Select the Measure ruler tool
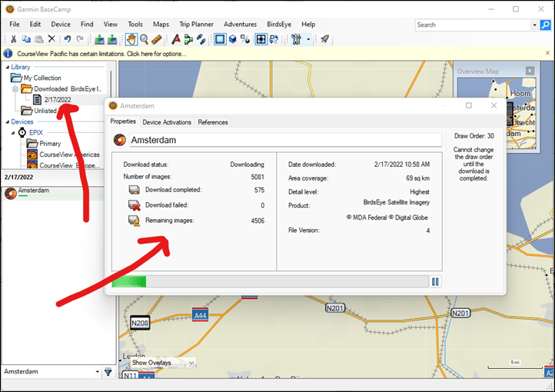555x392 pixels. 157,39
